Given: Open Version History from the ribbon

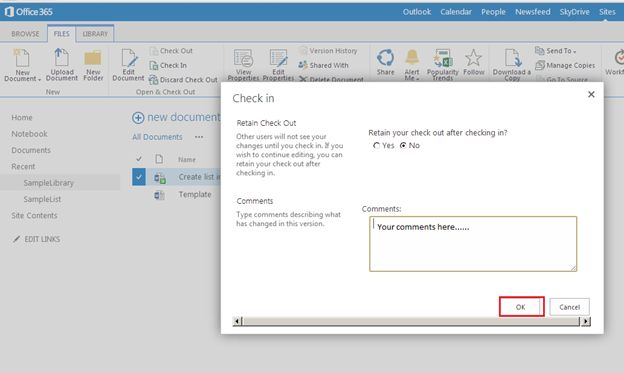Looking at the screenshot, I should (328, 51).
